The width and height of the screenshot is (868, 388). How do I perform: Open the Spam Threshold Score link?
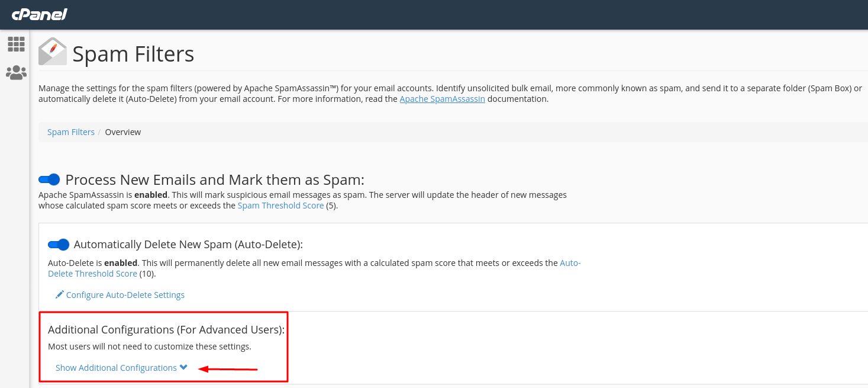[x=280, y=206]
